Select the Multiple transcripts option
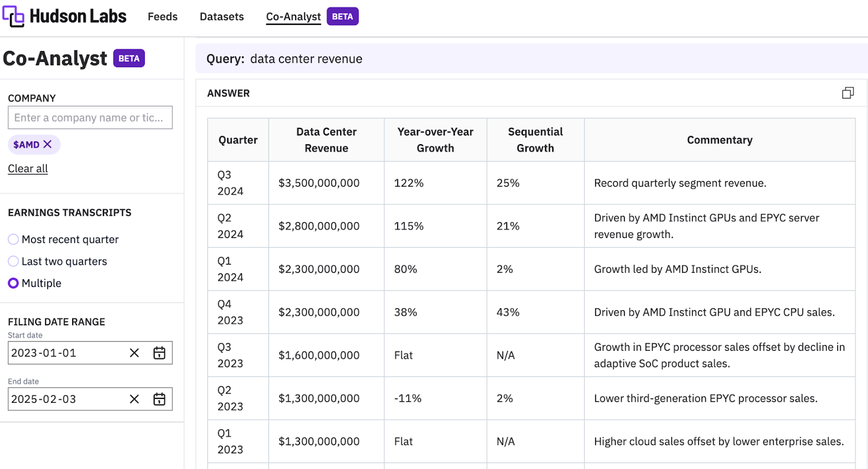Screen dimensions: 868x469 14,283
